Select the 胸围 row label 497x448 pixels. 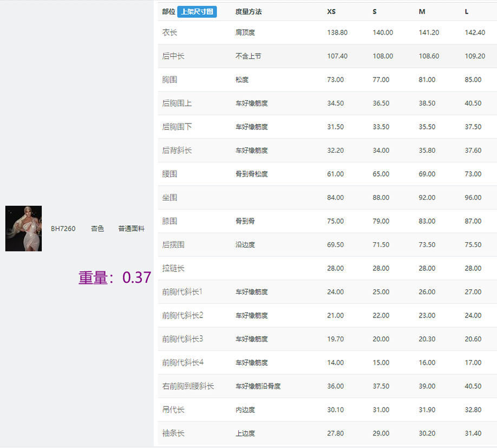pyautogui.click(x=169, y=80)
